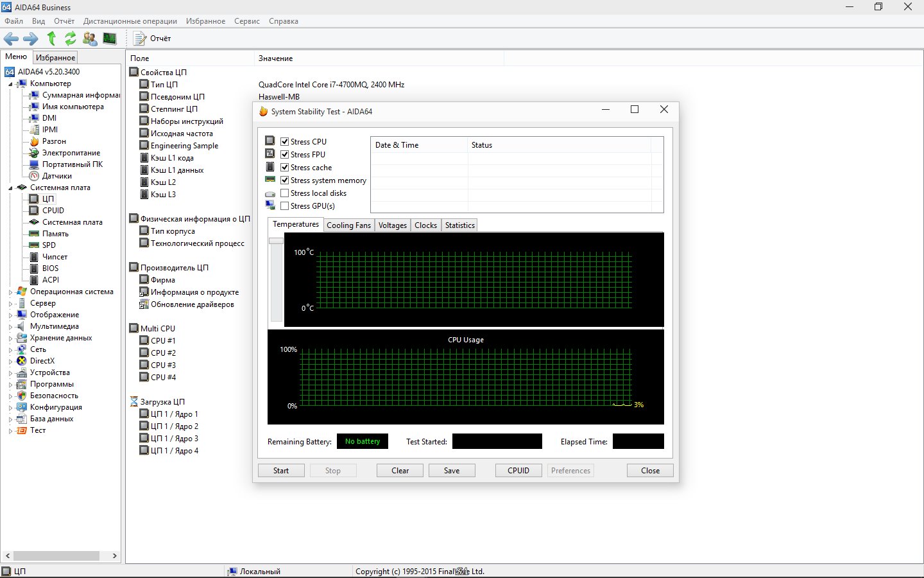Viewport: 924px width, 578px height.
Task: Click the Технологический процесс row
Action: pos(197,243)
